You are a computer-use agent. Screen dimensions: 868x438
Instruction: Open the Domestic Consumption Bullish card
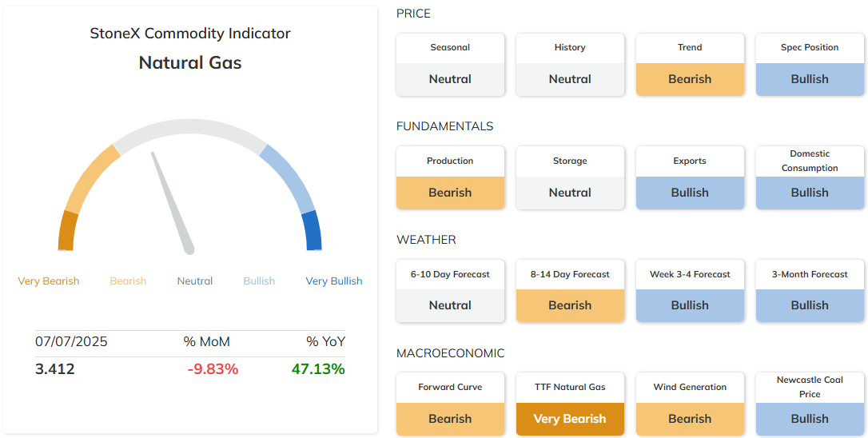(x=810, y=177)
